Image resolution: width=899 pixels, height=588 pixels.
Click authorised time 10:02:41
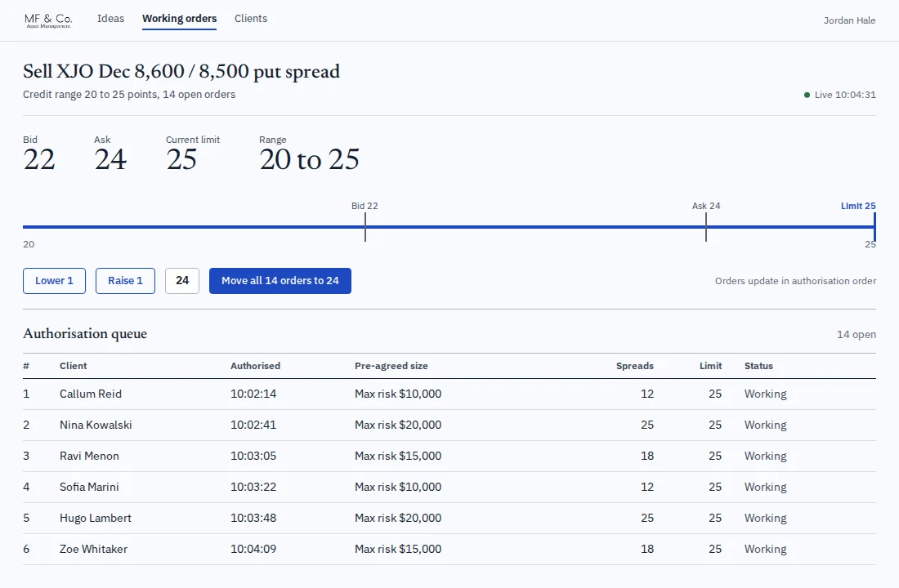253,425
